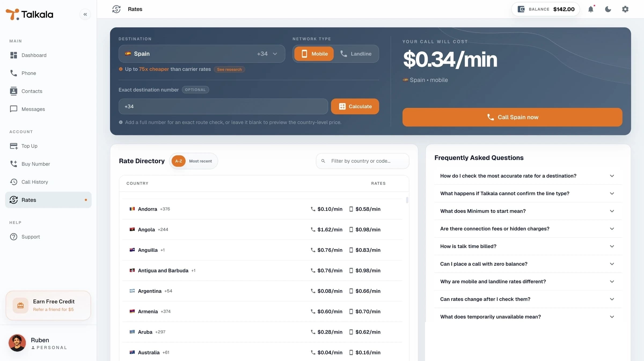The image size is (644, 361).
Task: Click Argentina's landline phone icon
Action: [x=313, y=291]
